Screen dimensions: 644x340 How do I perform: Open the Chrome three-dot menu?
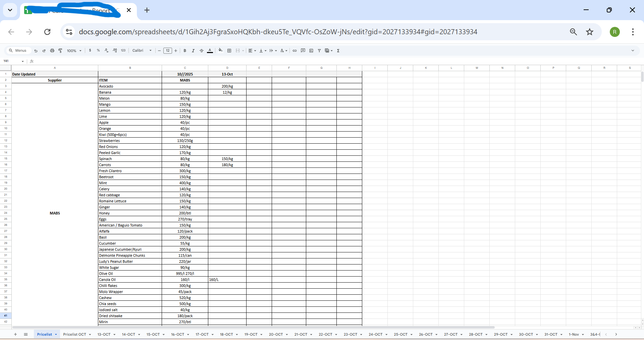tap(633, 32)
